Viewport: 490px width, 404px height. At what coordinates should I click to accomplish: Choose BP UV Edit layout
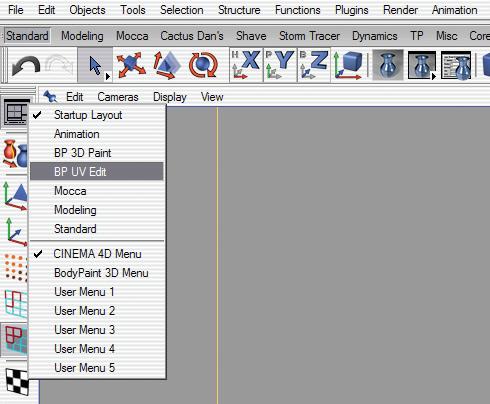pos(97,172)
